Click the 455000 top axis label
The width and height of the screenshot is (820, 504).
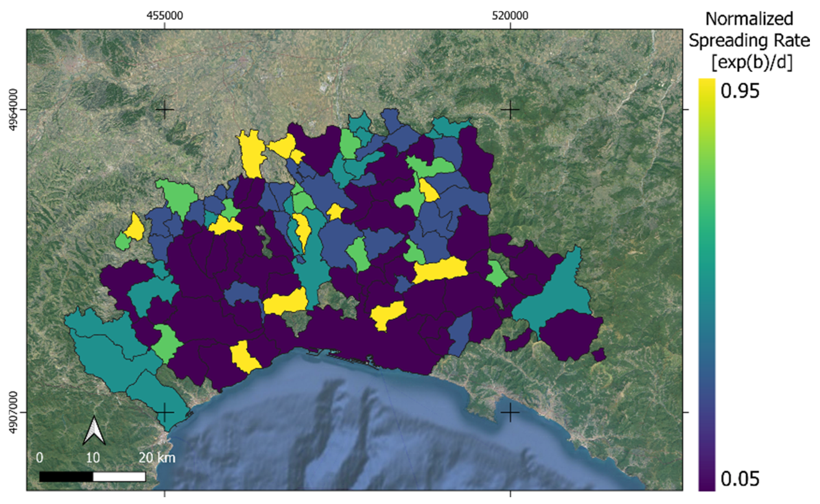click(x=165, y=16)
